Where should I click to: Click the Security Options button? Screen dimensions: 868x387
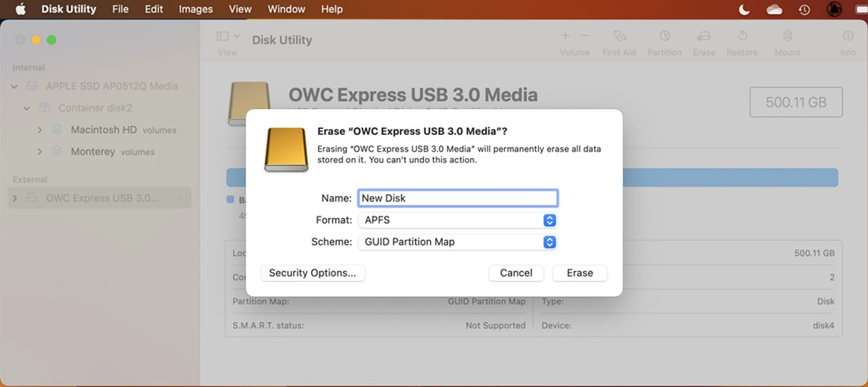point(312,273)
